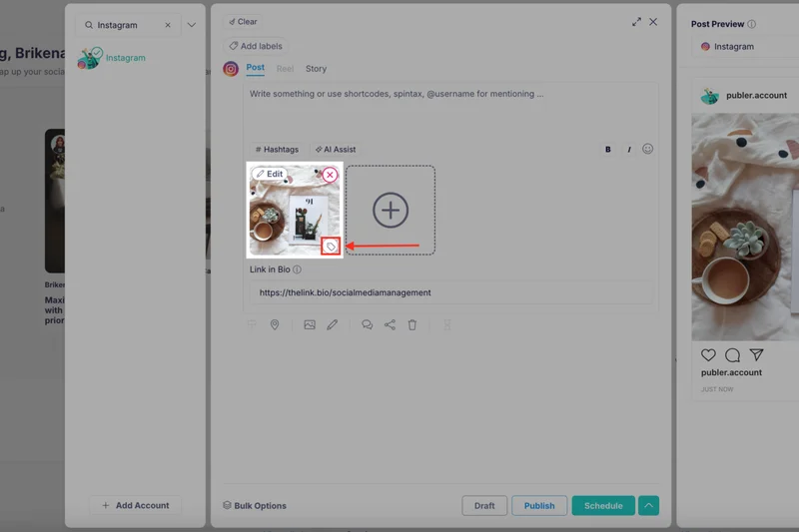Remove the uploaded image with the X icon

pyautogui.click(x=330, y=175)
